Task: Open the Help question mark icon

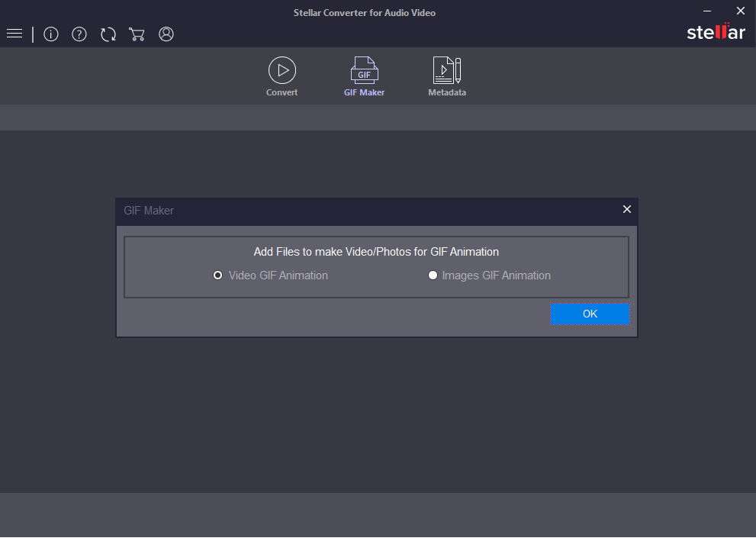Action: 79,34
